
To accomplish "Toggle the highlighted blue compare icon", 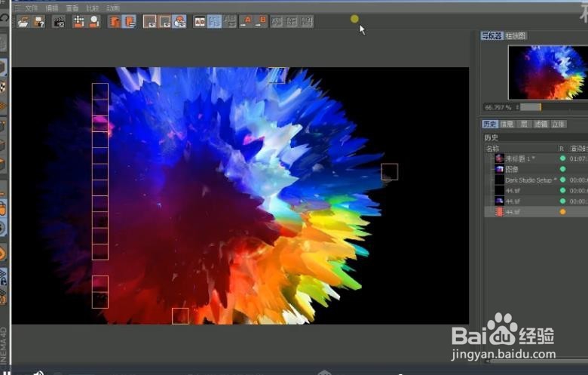I will coord(215,22).
